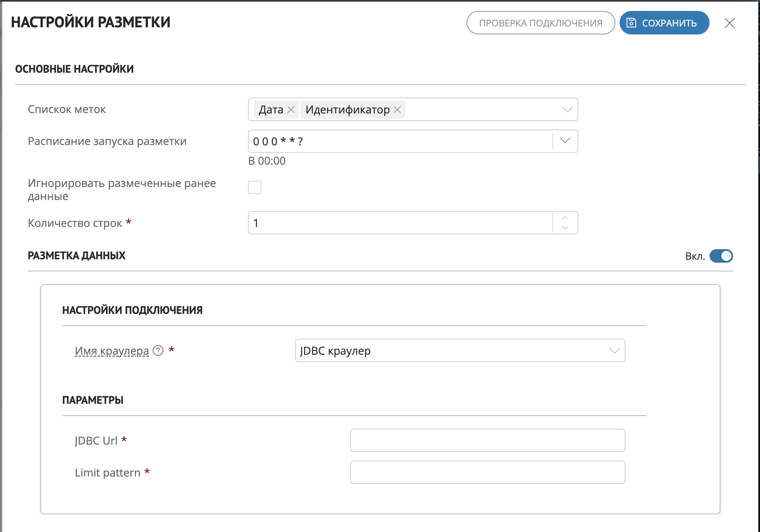Open the «Списсок меток» dropdown

pyautogui.click(x=567, y=109)
